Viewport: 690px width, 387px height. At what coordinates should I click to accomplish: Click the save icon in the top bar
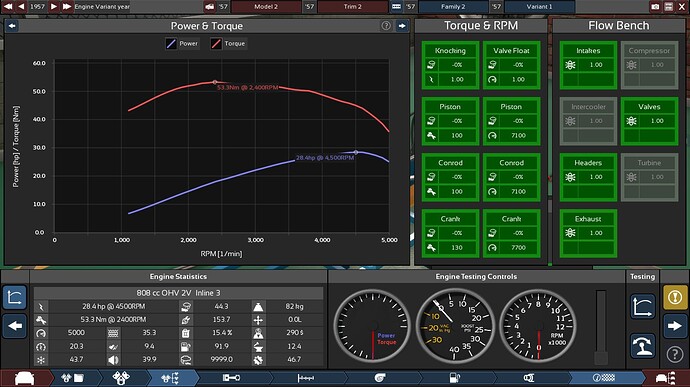(668, 7)
